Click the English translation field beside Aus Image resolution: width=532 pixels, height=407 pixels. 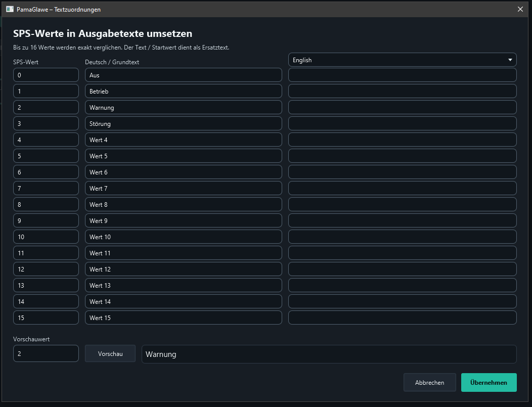(x=403, y=75)
